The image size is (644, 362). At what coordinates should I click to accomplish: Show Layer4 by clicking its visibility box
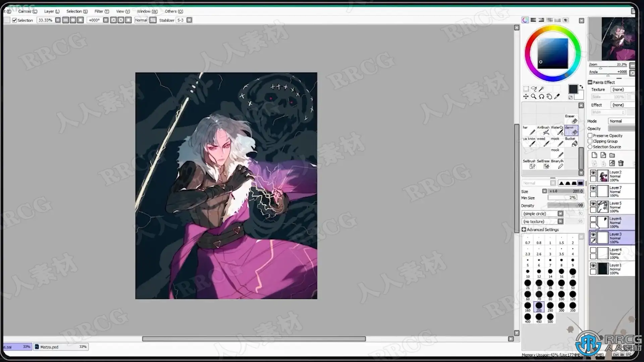593,250
